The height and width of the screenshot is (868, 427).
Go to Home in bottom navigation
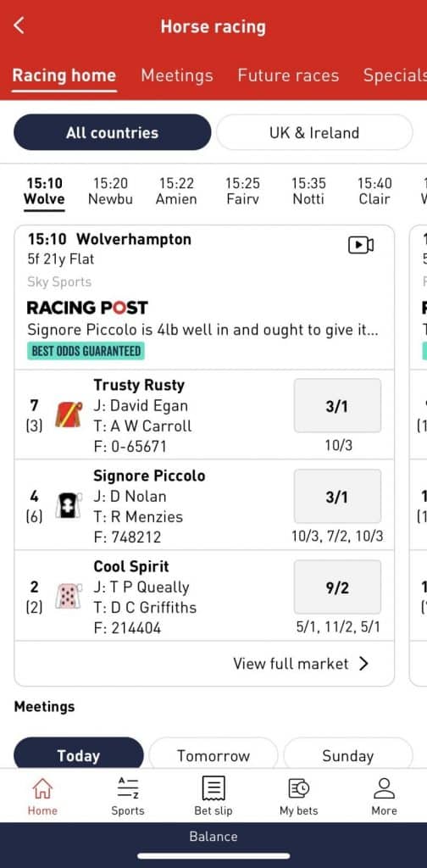point(42,796)
